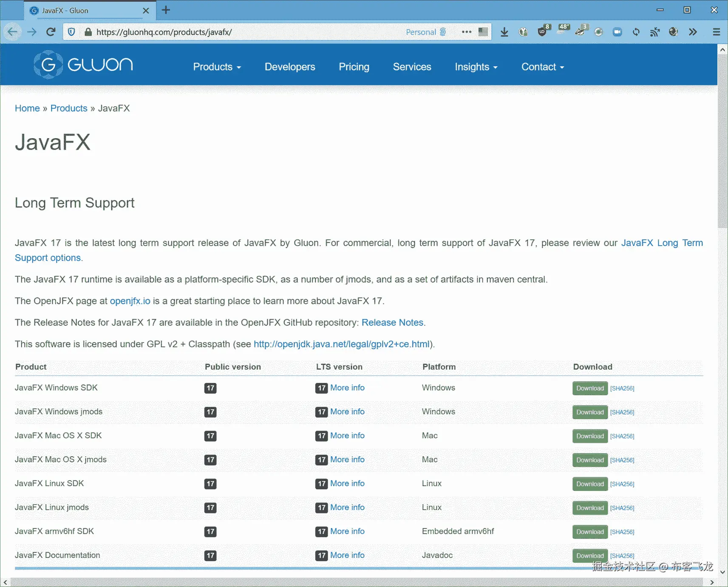Screen dimensions: 728x587
Task: Open More info for JavaFX armv6hf SDK
Action: coord(347,531)
